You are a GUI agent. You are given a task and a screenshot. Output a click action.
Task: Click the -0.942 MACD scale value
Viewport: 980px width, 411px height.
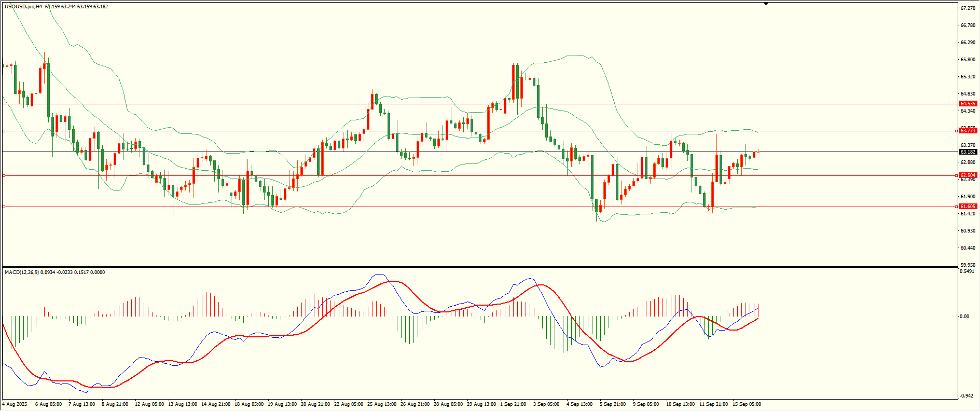(968, 396)
